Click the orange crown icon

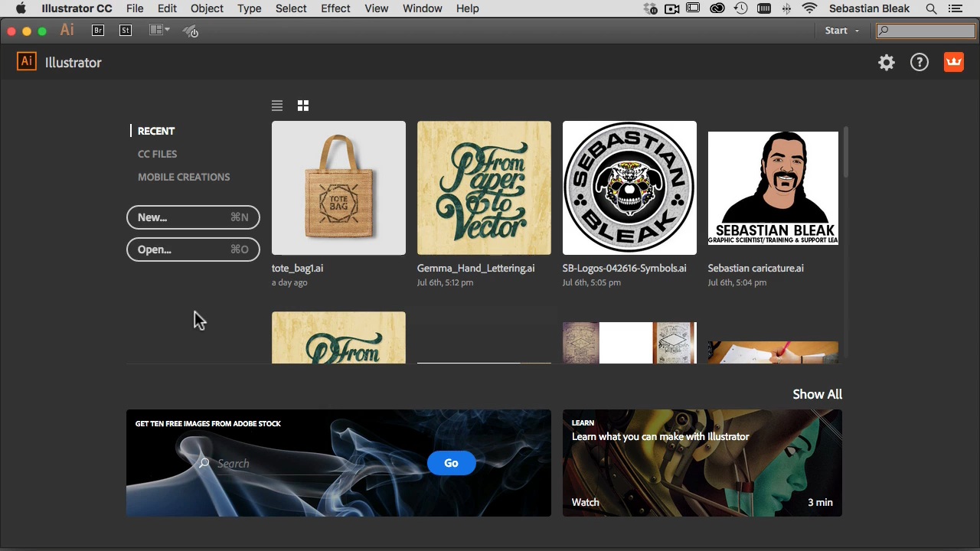point(953,63)
